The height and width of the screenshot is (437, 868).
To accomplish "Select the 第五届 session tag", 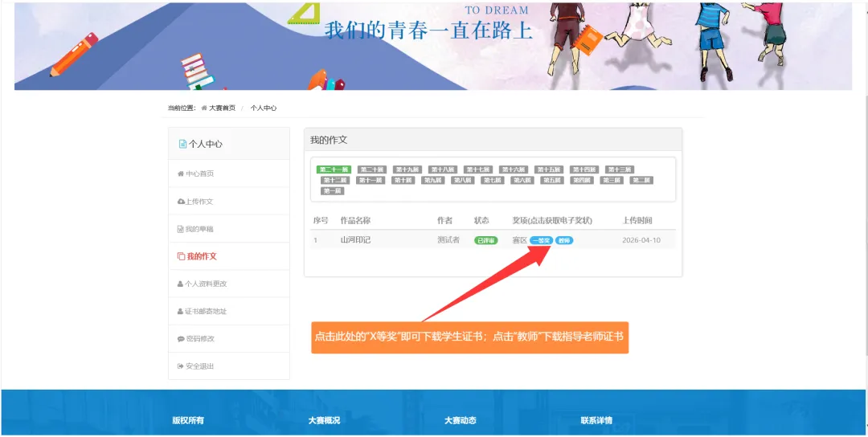I will (552, 180).
